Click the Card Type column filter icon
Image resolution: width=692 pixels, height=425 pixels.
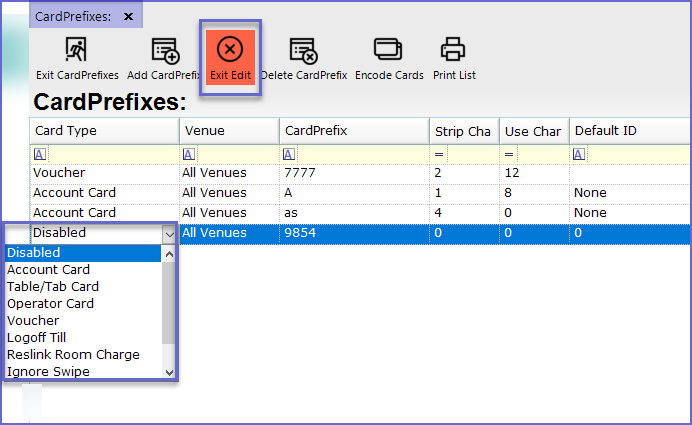(x=39, y=154)
